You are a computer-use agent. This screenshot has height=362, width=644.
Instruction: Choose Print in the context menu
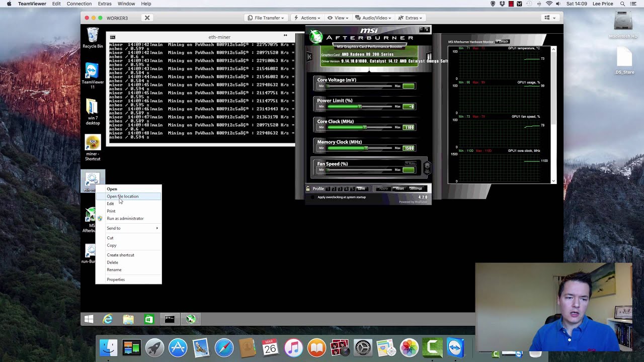pos(129,211)
